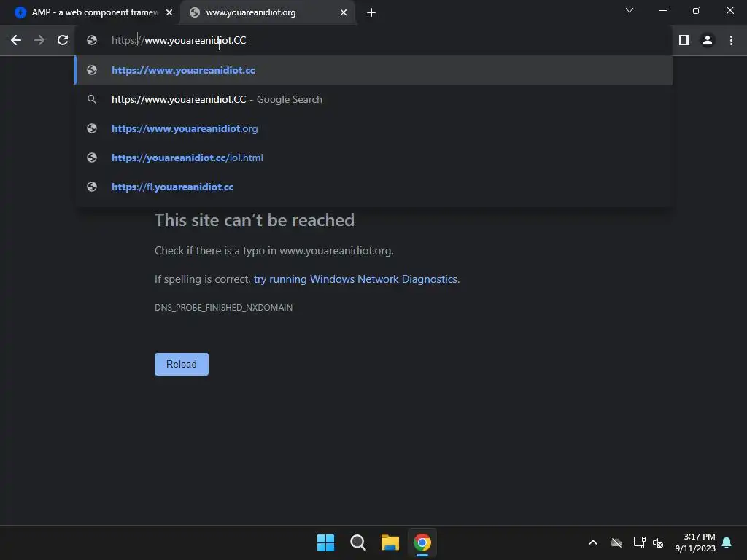The width and height of the screenshot is (747, 560).
Task: Open the Chrome profile avatar icon
Action: coord(708,41)
